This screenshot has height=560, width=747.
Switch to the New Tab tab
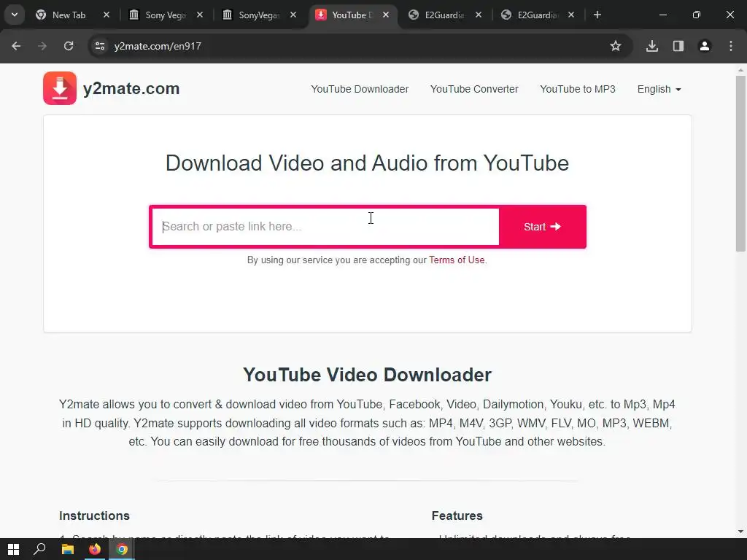[69, 15]
